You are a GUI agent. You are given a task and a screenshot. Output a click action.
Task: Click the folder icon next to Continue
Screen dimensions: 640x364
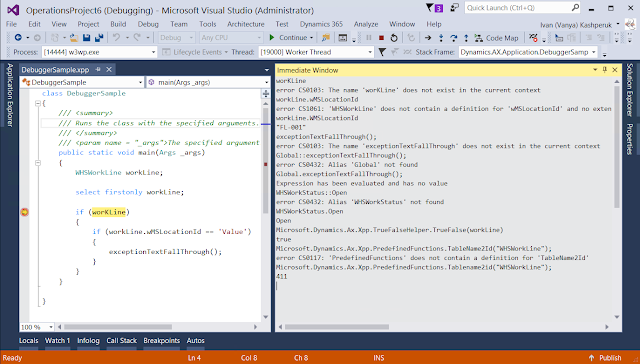pyautogui.click(x=326, y=38)
